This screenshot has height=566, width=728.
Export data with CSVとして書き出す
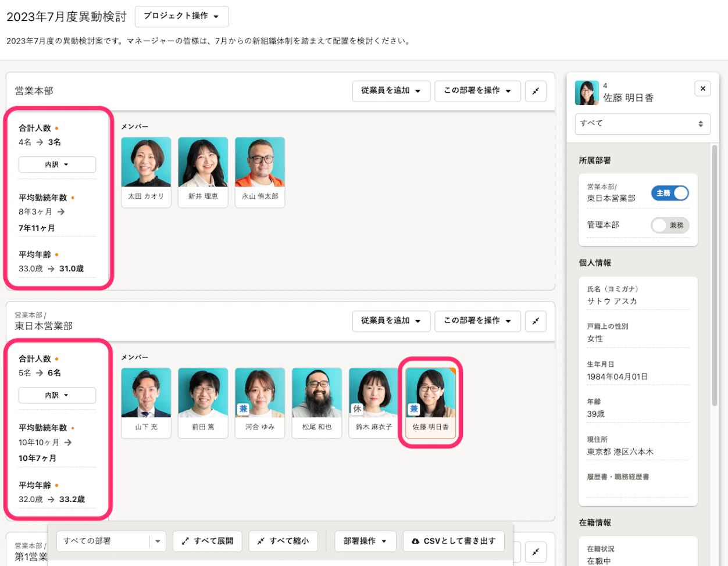[454, 541]
